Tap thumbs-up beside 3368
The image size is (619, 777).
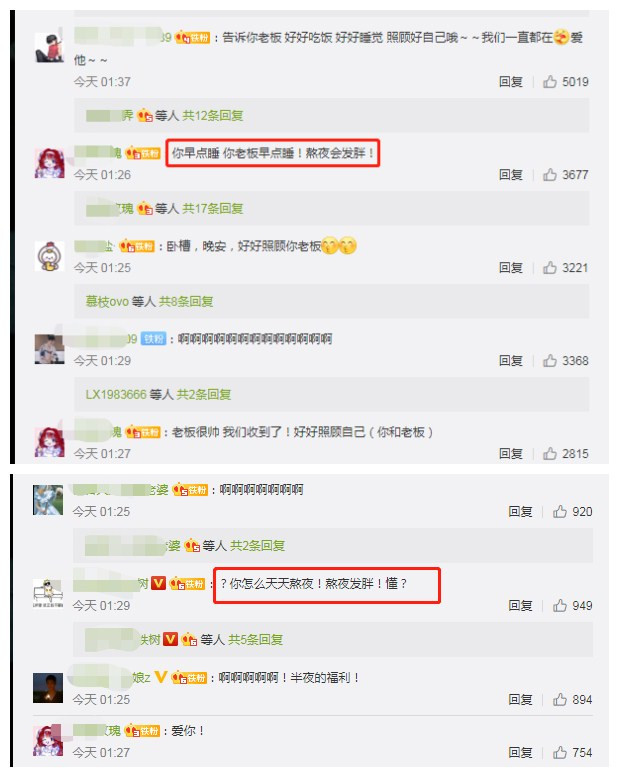pos(550,360)
